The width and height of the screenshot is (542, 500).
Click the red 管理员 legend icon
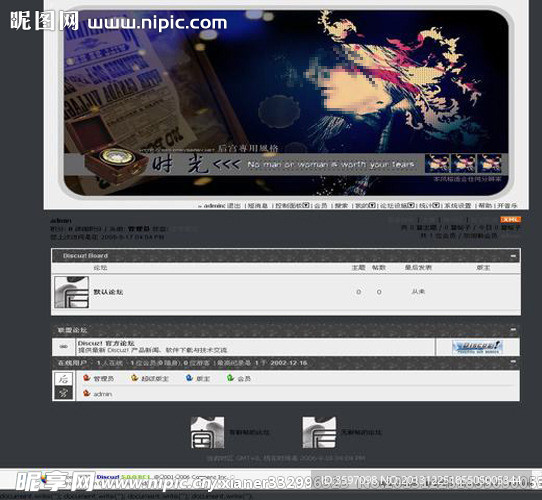pos(86,378)
